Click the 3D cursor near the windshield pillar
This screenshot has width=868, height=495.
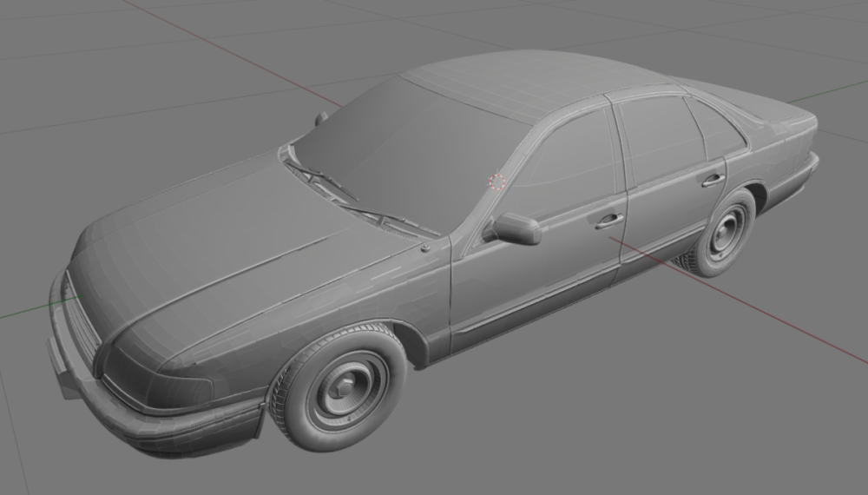tap(497, 181)
